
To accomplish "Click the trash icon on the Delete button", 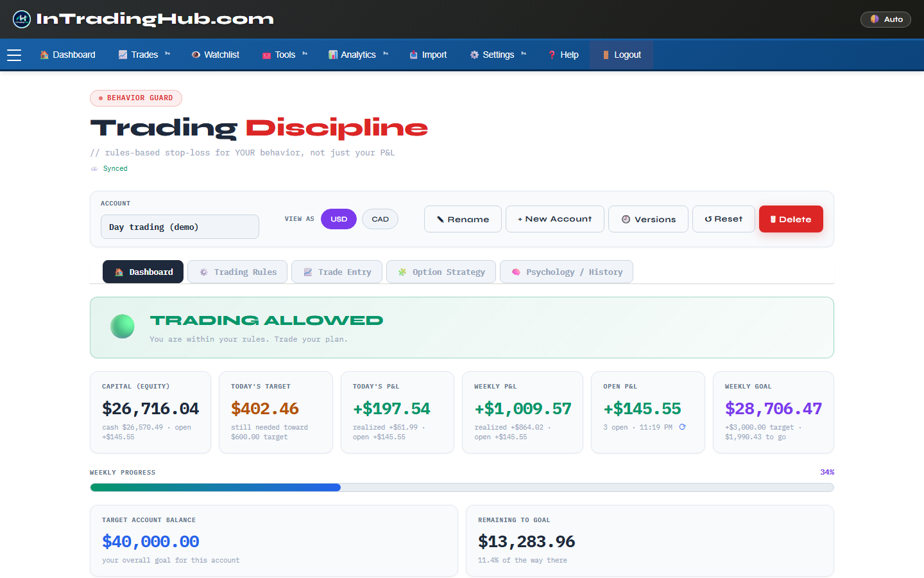I will (773, 220).
